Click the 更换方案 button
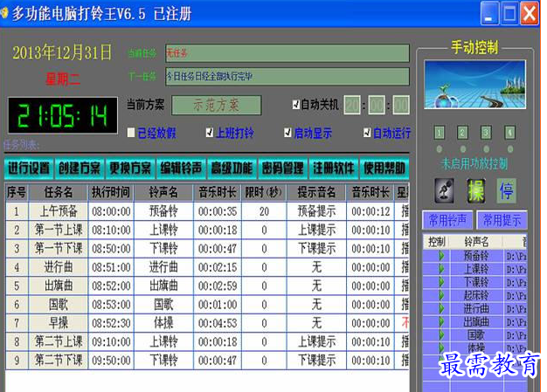The height and width of the screenshot is (392, 547). pos(130,168)
